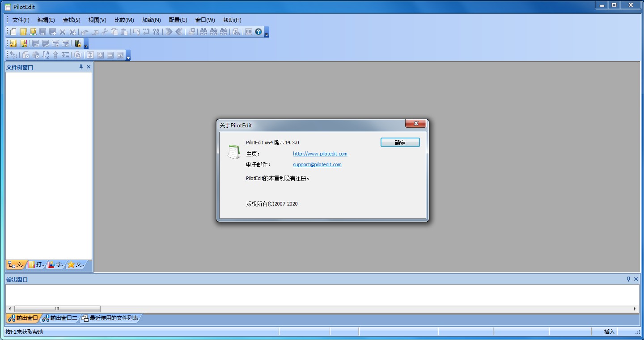The width and height of the screenshot is (644, 340).
Task: Open the third toolbar overflow dropdown arrow
Action: point(127,57)
